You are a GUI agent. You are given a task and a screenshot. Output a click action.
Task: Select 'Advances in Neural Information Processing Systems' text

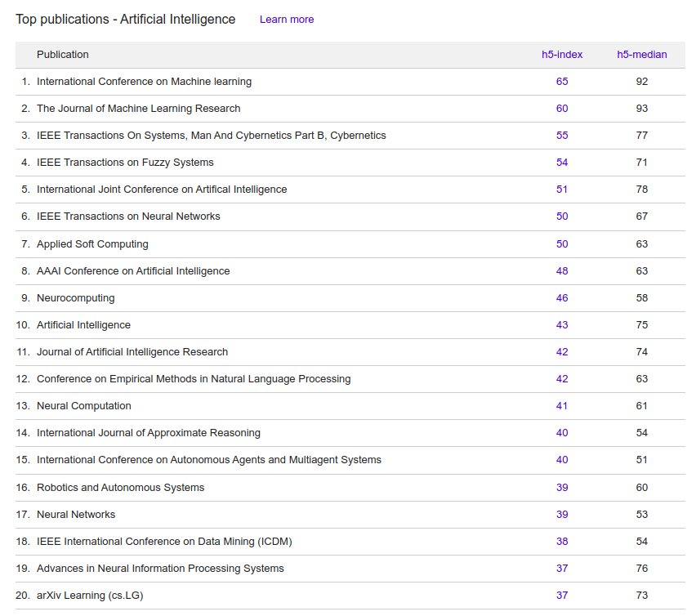160,569
